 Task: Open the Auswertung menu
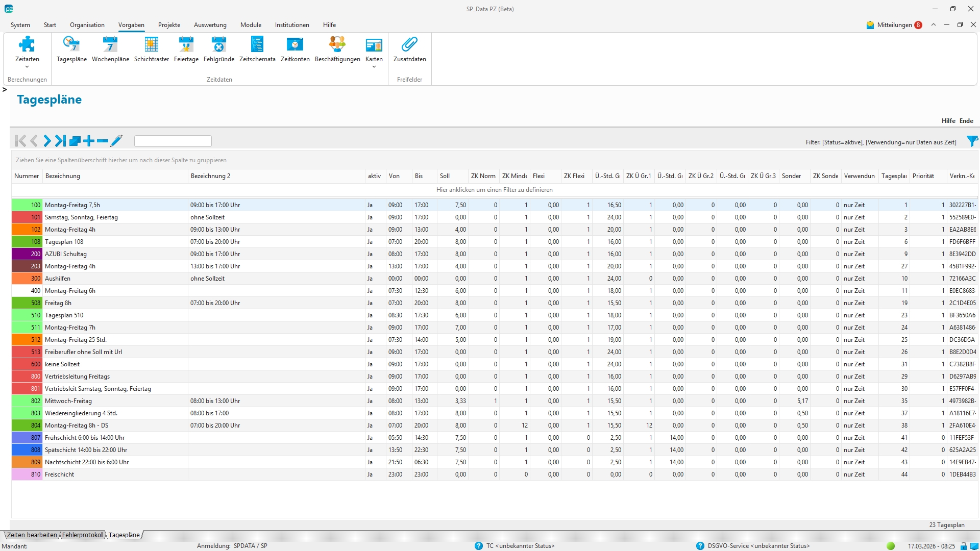click(210, 25)
